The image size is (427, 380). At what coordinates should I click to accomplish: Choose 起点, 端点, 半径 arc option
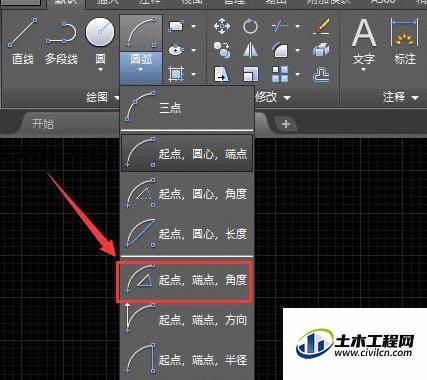pyautogui.click(x=187, y=359)
